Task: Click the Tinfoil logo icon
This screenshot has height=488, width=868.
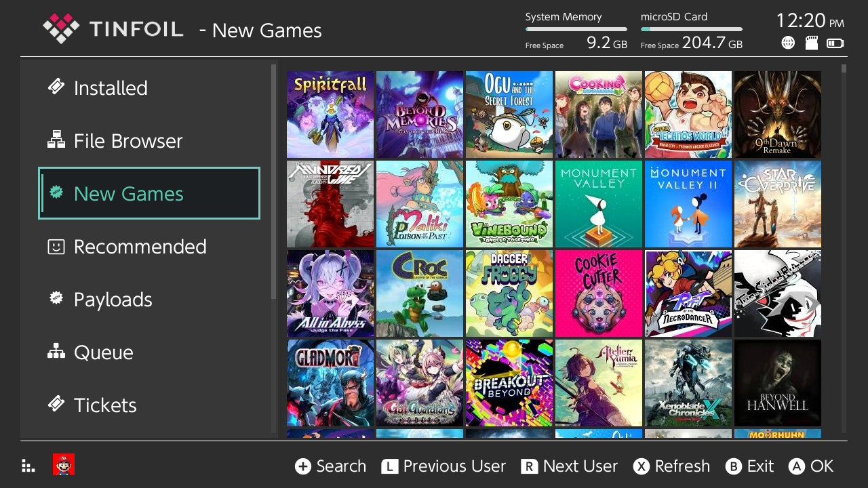Action: tap(61, 28)
